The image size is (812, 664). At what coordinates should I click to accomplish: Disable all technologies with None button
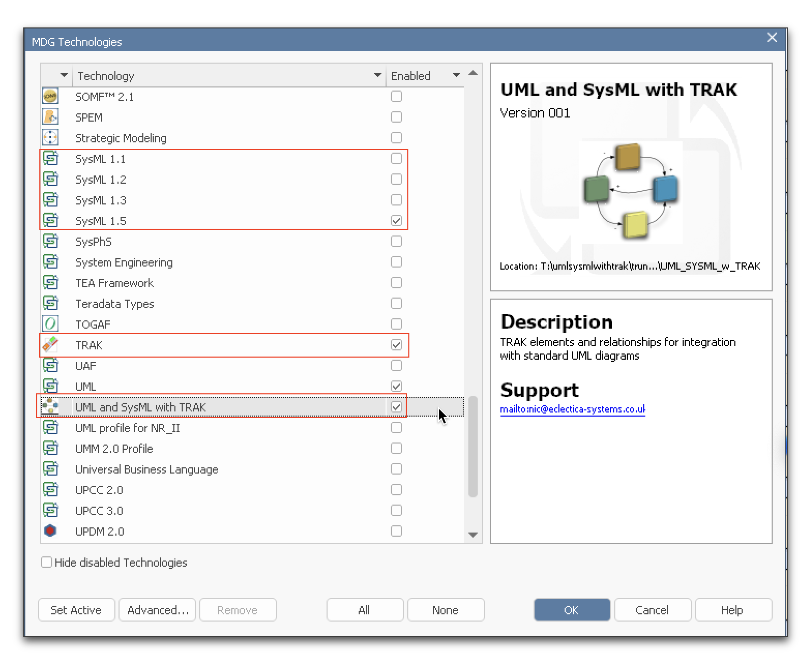coord(446,610)
